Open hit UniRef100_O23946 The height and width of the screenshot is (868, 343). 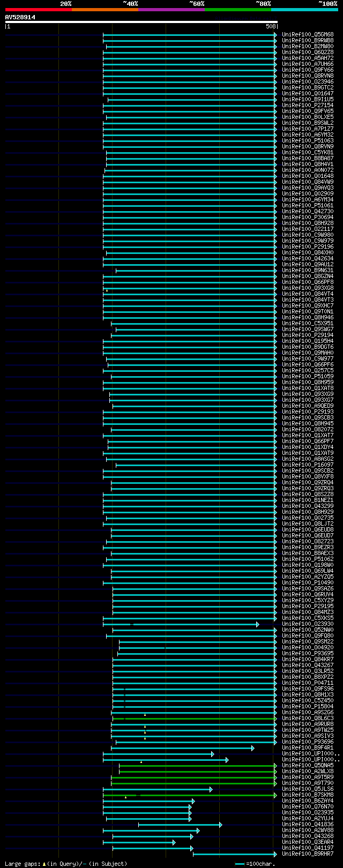308,82
